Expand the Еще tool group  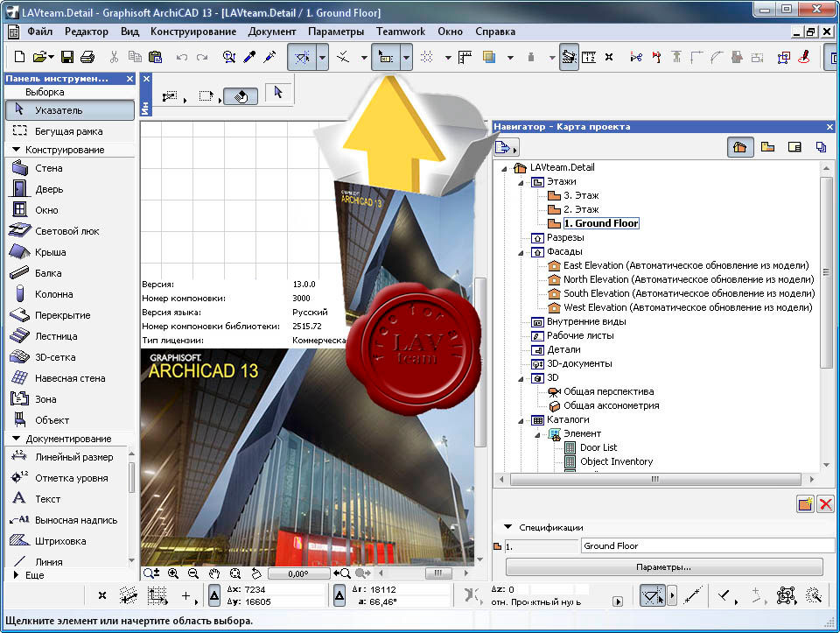[16, 575]
